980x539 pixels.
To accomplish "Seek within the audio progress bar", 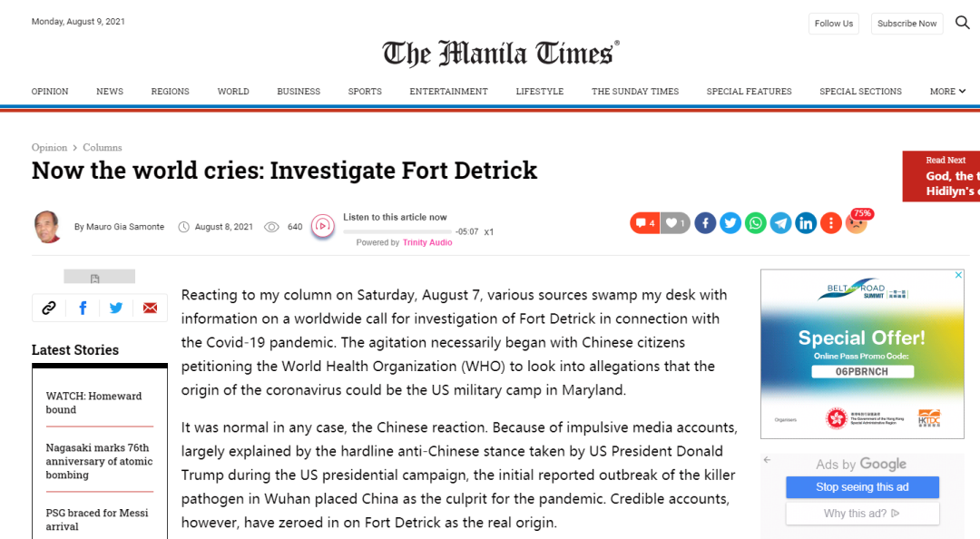I will coord(397,231).
